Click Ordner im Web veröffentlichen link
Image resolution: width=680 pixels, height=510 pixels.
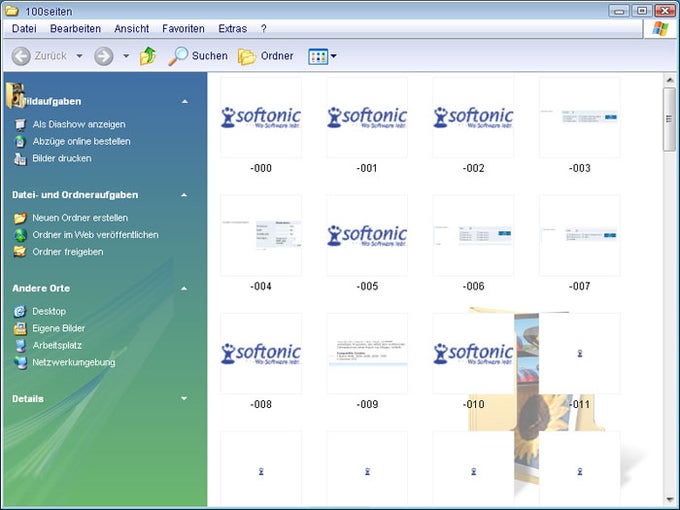(x=95, y=235)
